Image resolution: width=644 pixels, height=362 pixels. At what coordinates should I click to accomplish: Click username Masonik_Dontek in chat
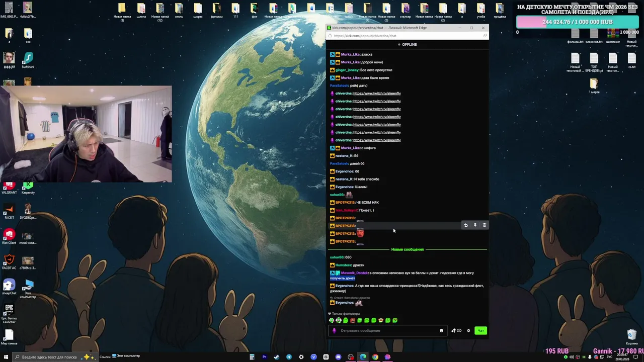click(x=354, y=273)
